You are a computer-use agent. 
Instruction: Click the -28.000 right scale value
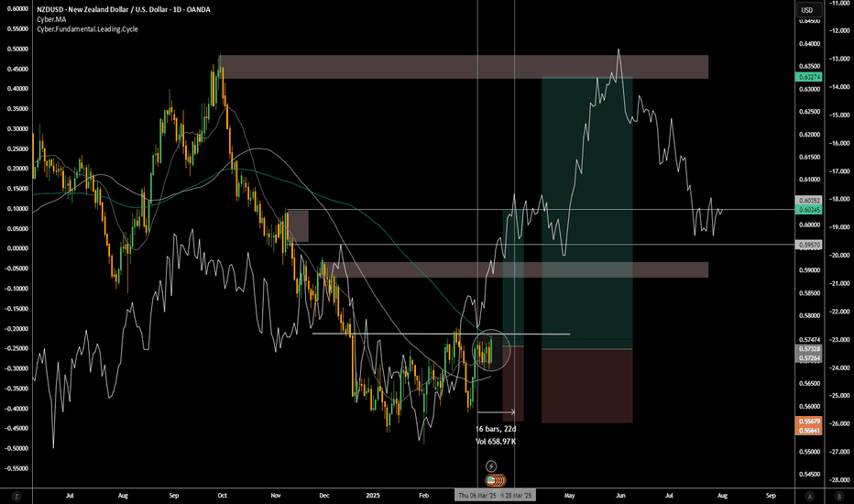(x=838, y=480)
